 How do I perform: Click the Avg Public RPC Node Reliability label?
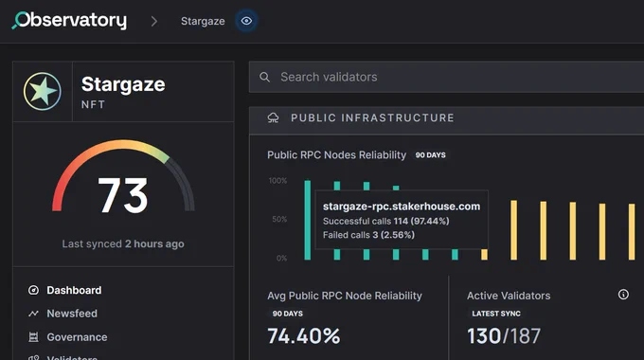point(345,296)
